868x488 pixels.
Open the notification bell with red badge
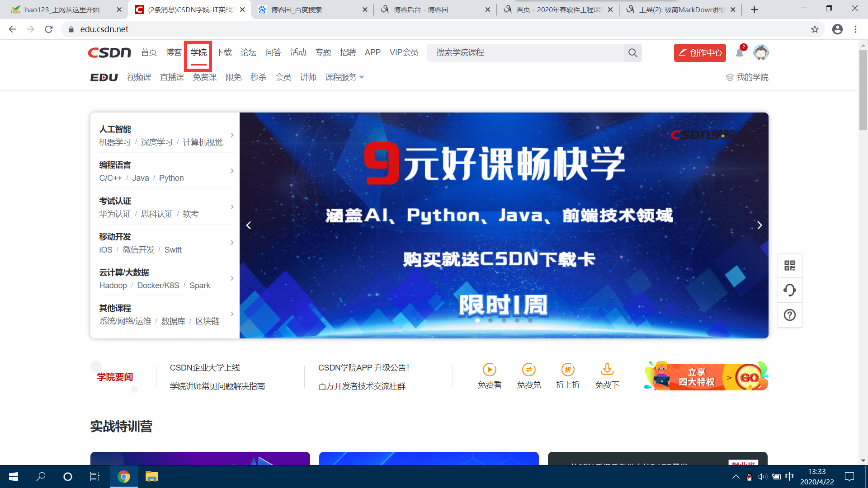(739, 53)
